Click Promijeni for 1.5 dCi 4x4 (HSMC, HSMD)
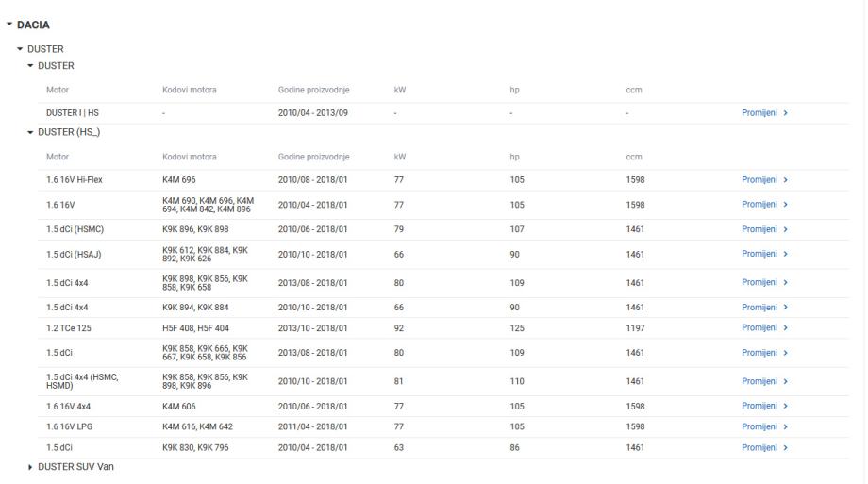The height and width of the screenshot is (484, 868). (759, 381)
